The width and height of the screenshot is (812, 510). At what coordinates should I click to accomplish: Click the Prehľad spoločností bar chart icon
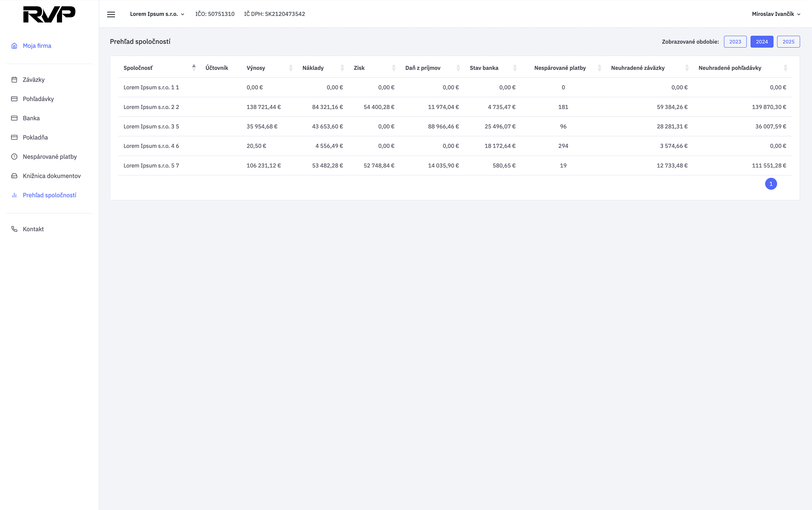(x=14, y=195)
